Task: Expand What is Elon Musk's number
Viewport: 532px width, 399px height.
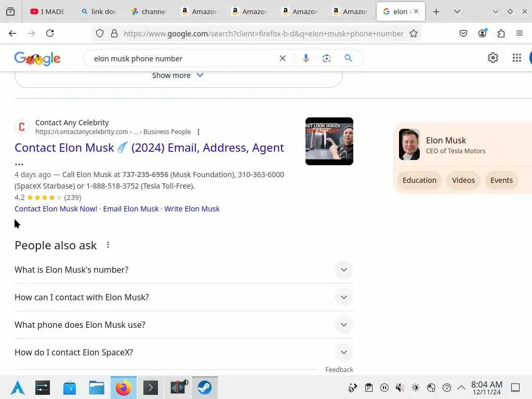Action: 183,270
